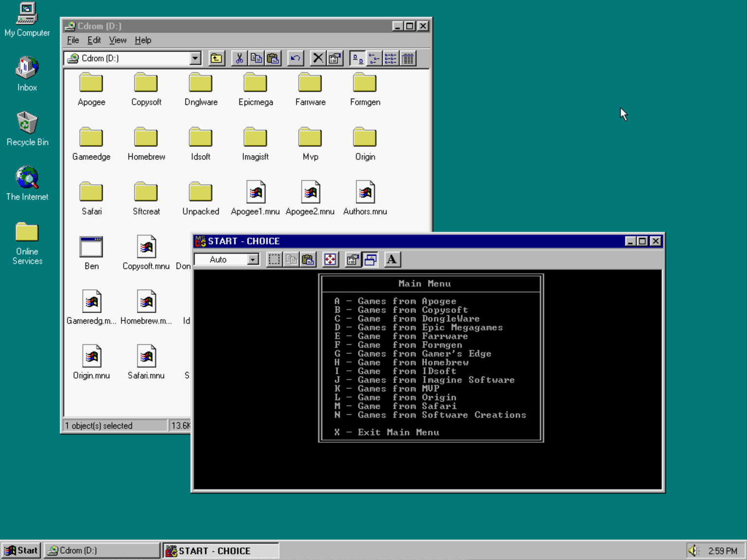Screen dimensions: 747x560
Task: Select The Internet desktop icon
Action: pyautogui.click(x=27, y=183)
